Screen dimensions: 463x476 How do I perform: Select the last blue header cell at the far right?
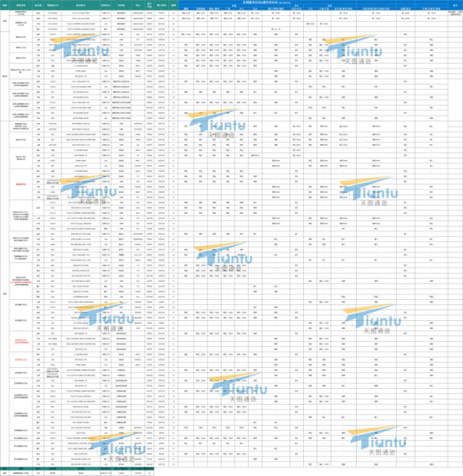455,5
